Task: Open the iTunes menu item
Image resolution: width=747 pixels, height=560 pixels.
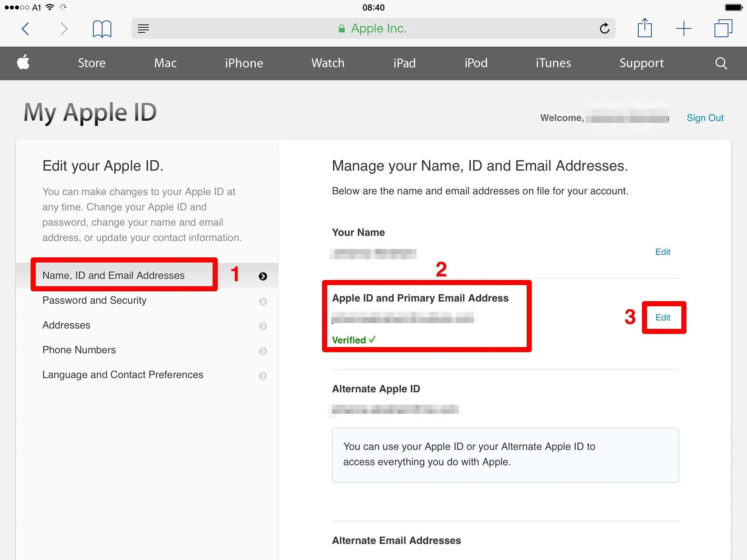Action: coord(553,63)
